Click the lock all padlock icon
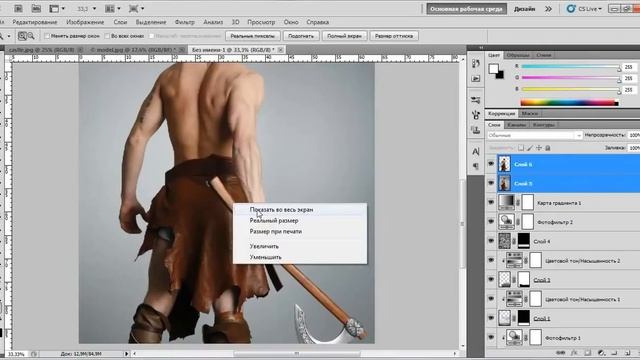 (x=548, y=148)
